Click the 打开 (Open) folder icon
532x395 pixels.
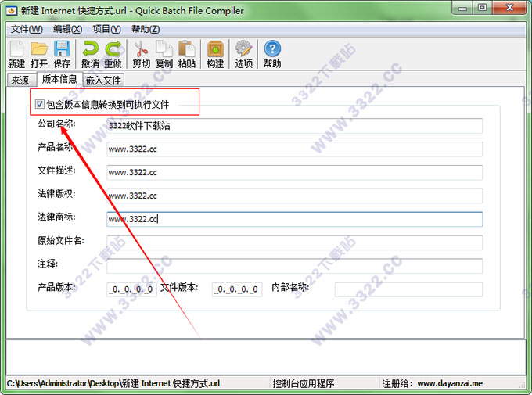point(39,48)
